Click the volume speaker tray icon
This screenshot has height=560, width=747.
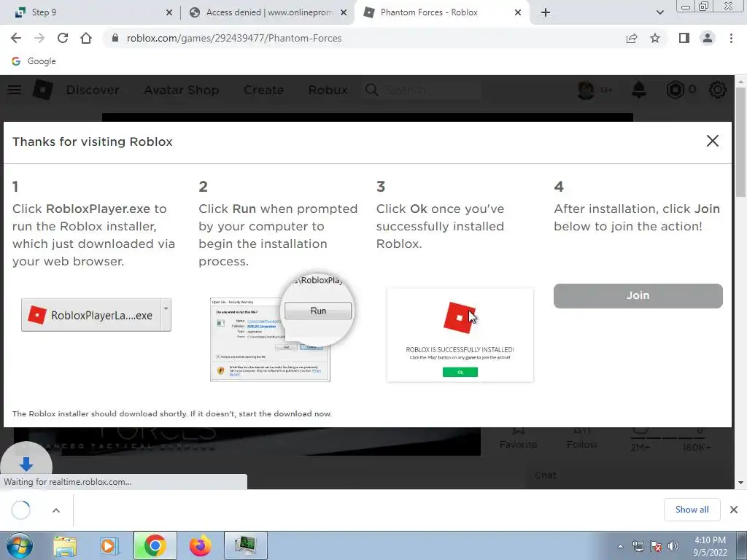[x=673, y=546]
